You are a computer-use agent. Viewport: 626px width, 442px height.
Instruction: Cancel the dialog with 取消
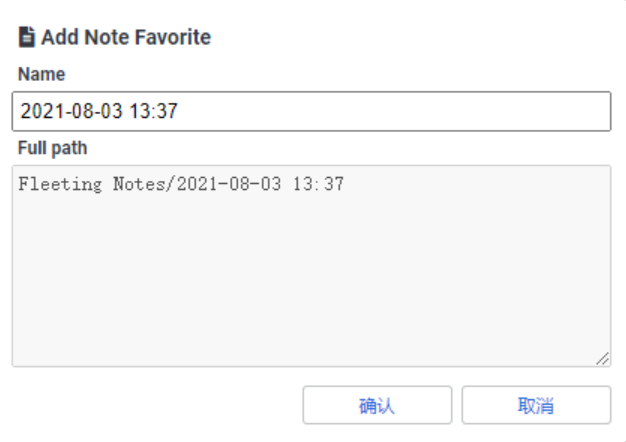coord(536,405)
